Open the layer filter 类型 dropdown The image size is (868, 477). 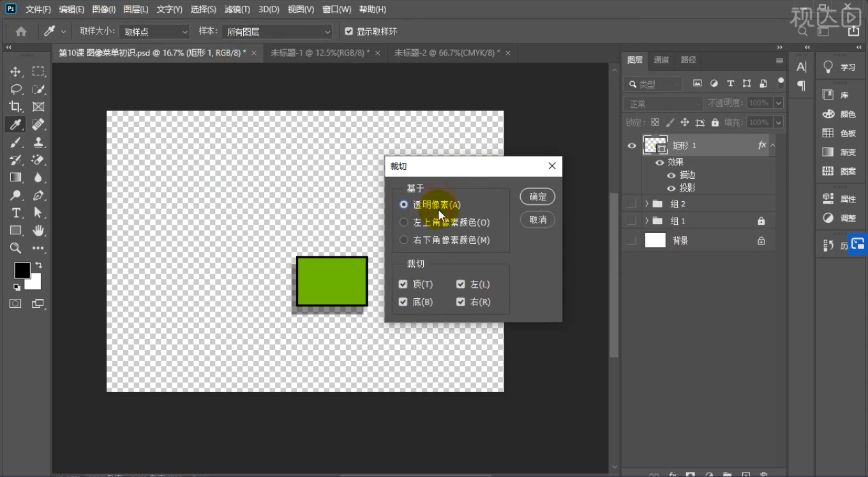[x=654, y=84]
